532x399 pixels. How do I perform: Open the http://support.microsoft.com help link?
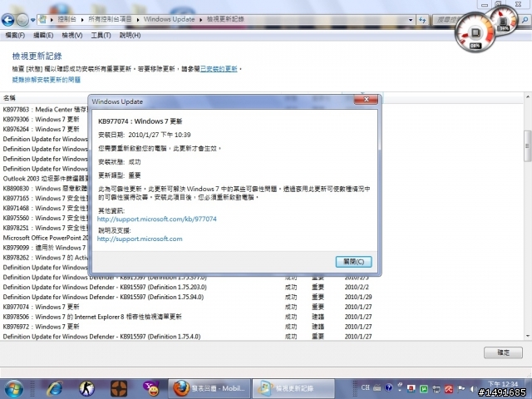click(140, 239)
